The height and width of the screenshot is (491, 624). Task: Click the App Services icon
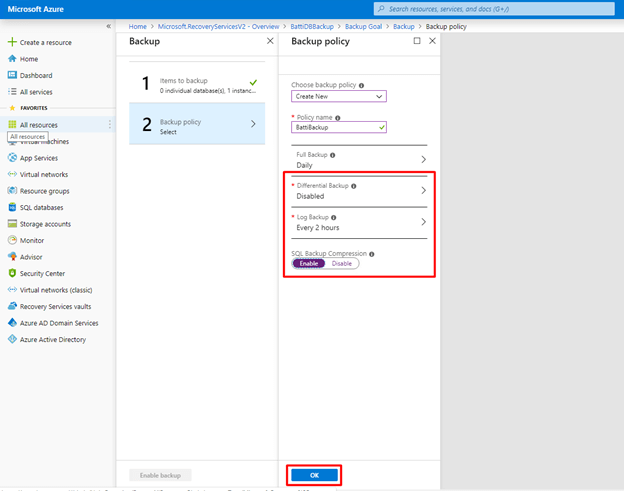coord(12,158)
